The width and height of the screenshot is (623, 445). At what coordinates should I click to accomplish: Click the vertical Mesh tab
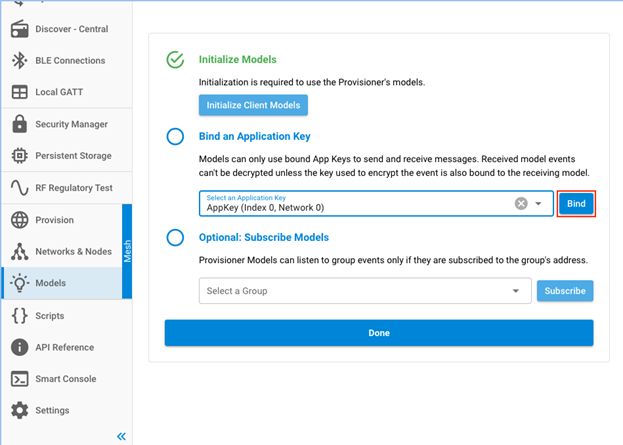(x=127, y=251)
